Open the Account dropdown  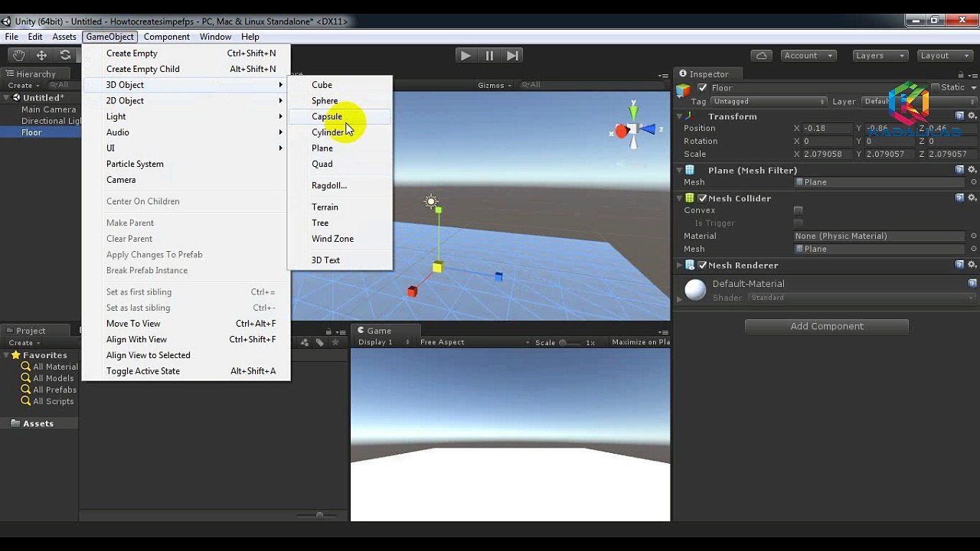(808, 55)
